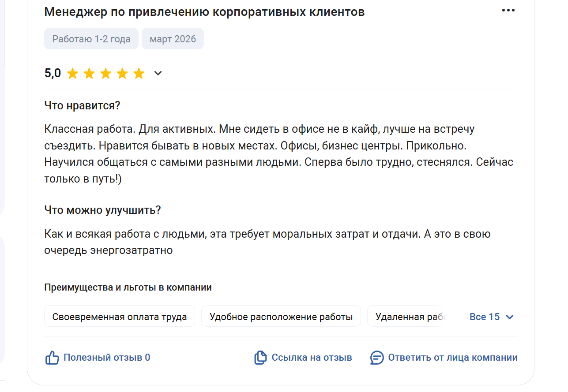Expand all 15 benefits with Все 15
568x392 pixels.
coord(484,317)
